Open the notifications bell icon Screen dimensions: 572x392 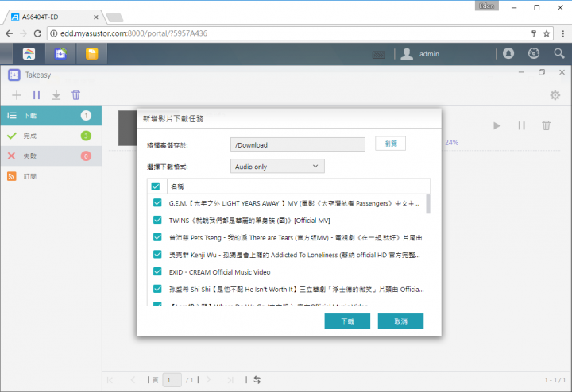(x=508, y=53)
